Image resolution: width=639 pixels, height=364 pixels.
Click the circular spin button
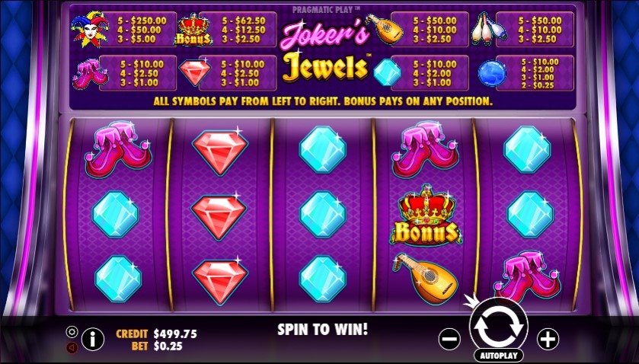click(x=498, y=327)
